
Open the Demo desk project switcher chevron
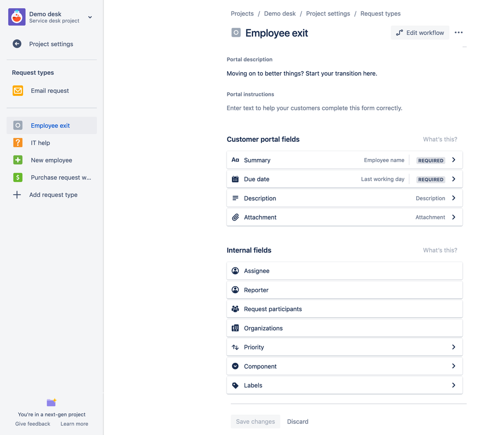point(90,17)
